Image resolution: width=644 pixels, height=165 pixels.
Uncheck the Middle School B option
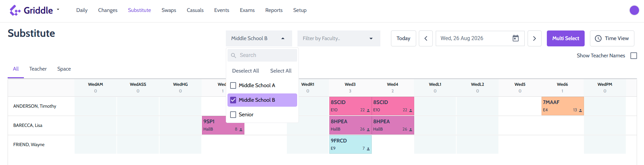(233, 100)
